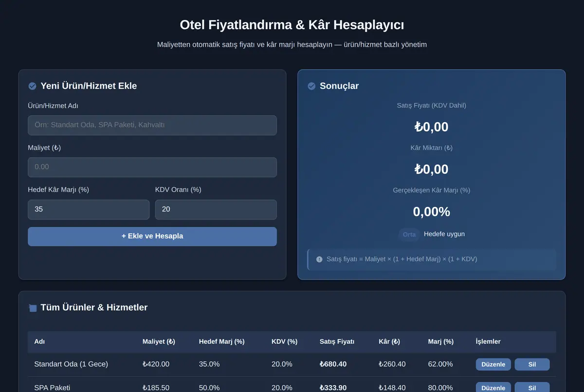Click the ₺680.40 sale price cell
This screenshot has width=584, height=392.
point(333,364)
